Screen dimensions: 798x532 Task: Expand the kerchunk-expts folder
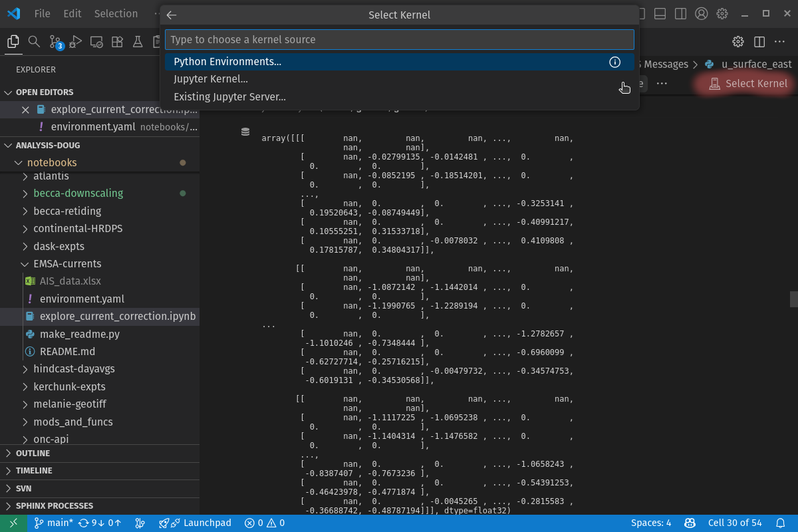click(69, 387)
